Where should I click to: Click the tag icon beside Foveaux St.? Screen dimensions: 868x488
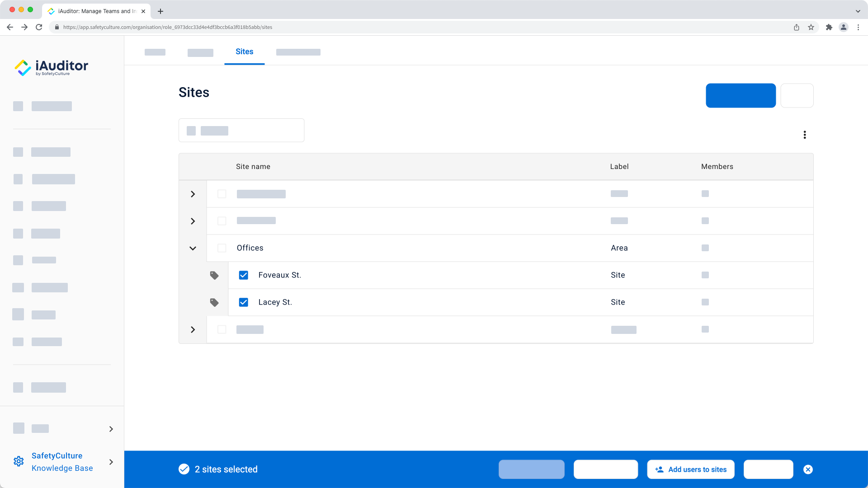tap(214, 275)
